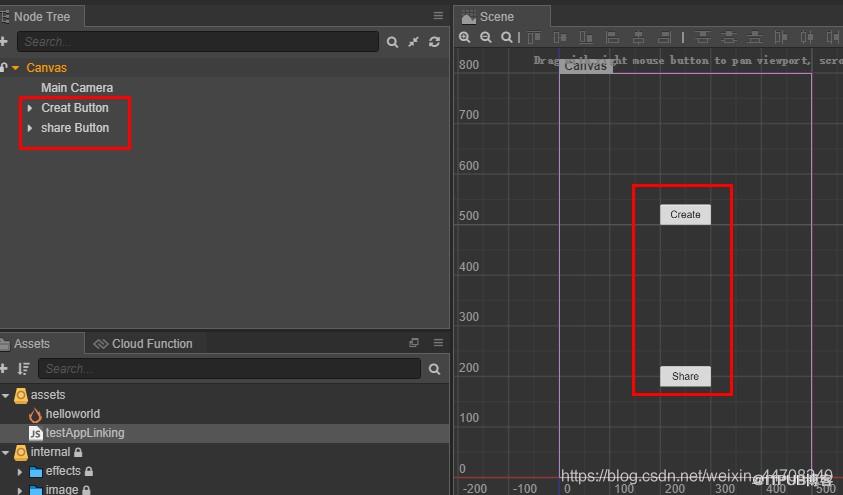The height and width of the screenshot is (495, 843).
Task: Switch to the Cloud Function tab
Action: pyautogui.click(x=143, y=343)
